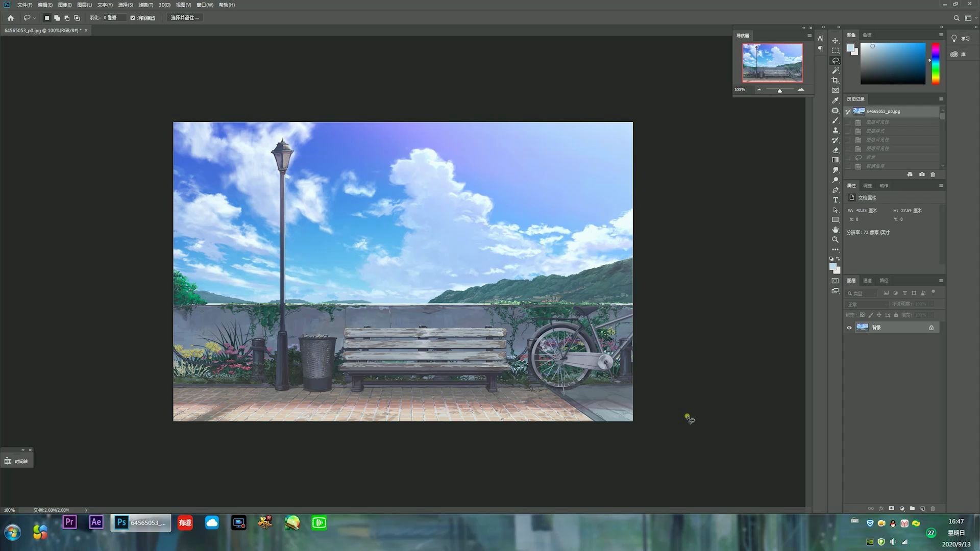Select the Brush tool
The height and width of the screenshot is (551, 980).
point(835,120)
